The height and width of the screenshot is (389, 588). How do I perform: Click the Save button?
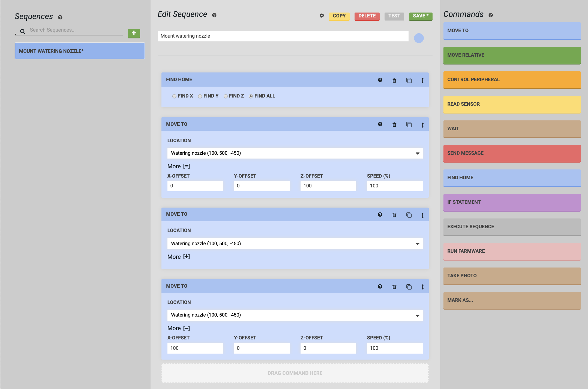(x=420, y=16)
